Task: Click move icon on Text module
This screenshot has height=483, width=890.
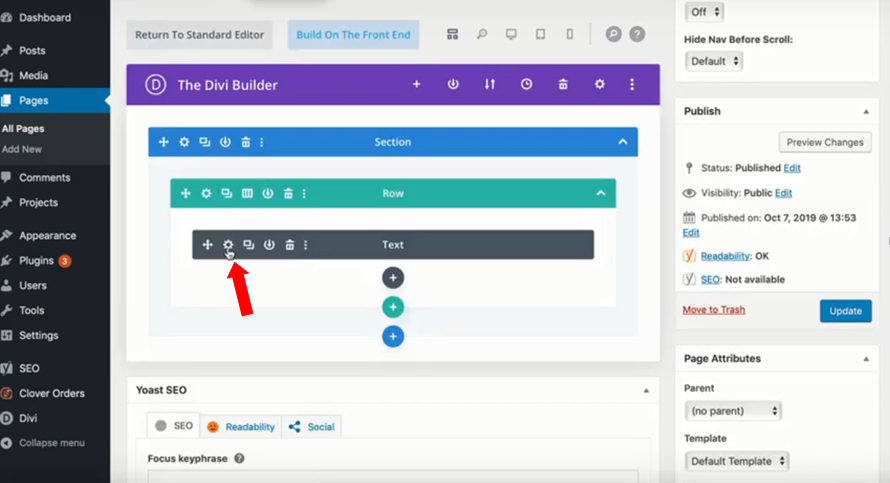Action: [x=208, y=245]
